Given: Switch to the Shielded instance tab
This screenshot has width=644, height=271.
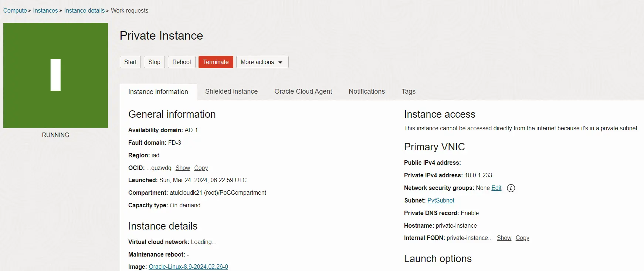Looking at the screenshot, I should 231,91.
